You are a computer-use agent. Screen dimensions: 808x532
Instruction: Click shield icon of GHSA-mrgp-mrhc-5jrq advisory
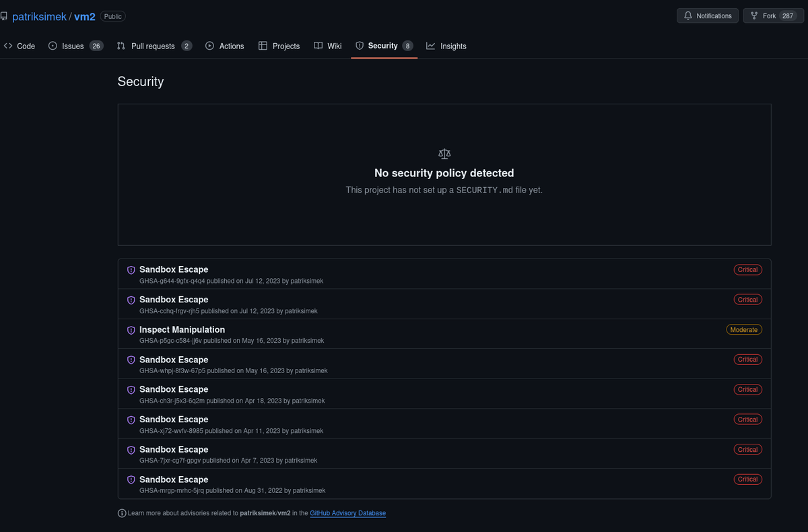[131, 480]
